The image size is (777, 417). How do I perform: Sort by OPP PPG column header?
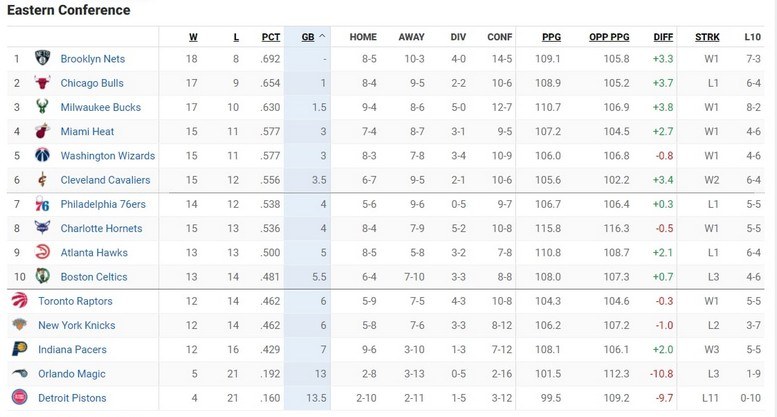pos(609,37)
